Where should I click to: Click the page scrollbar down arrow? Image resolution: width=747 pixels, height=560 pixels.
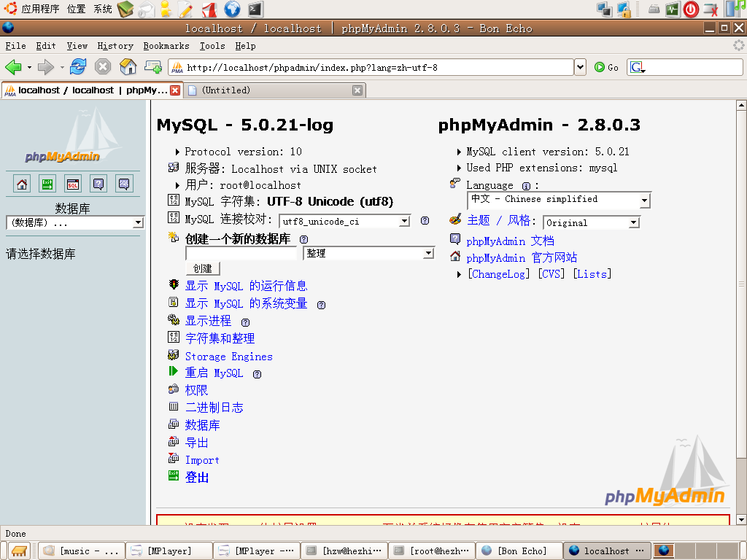point(741,519)
